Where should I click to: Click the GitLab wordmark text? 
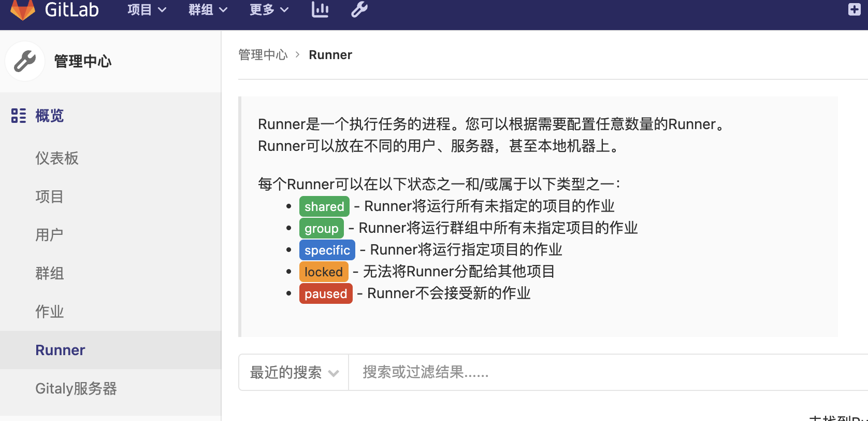(x=72, y=9)
